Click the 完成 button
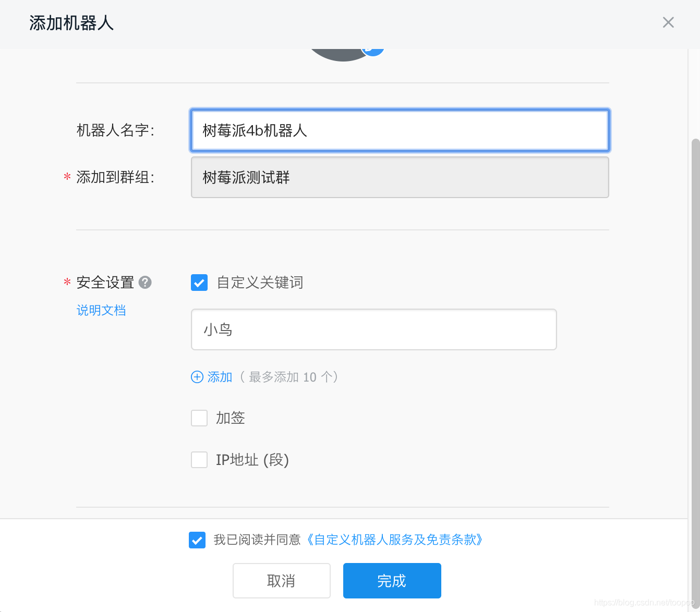Image resolution: width=700 pixels, height=612 pixels. (x=392, y=581)
